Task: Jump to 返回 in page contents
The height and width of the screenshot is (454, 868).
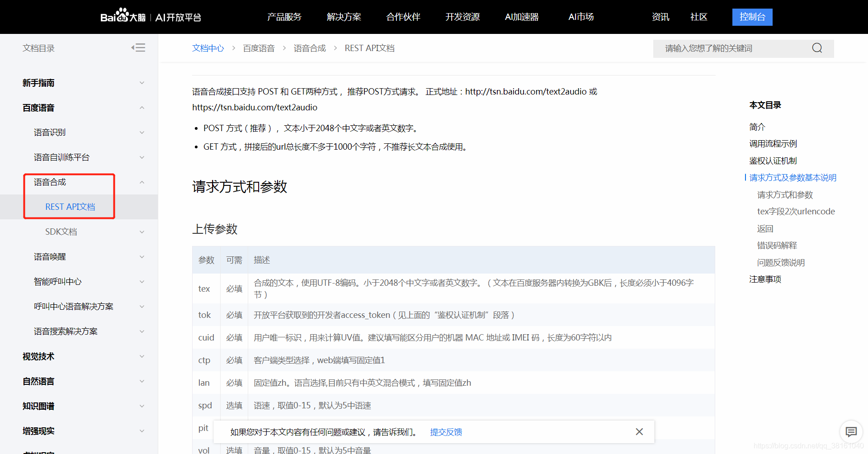Action: 765,228
